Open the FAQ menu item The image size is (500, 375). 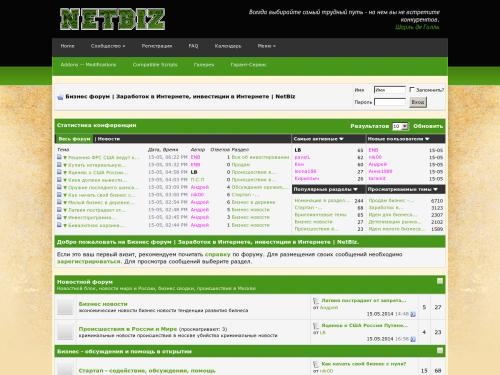[193, 46]
